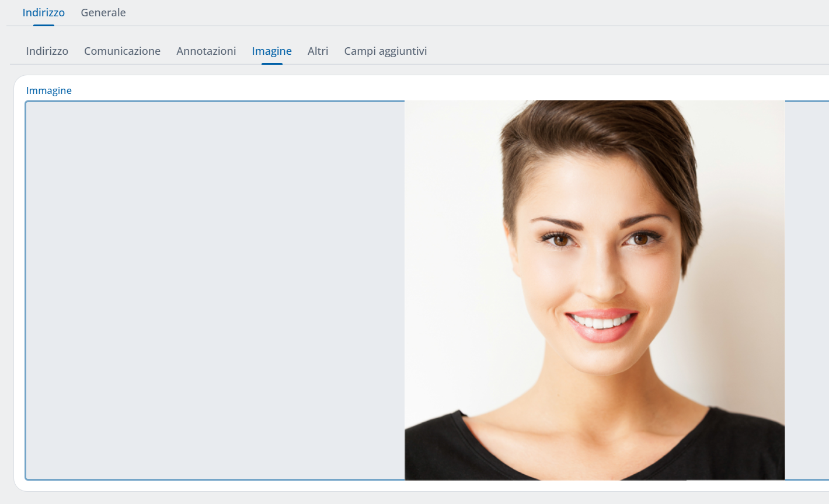Open the Comunicazione sub-tab
829x504 pixels.
pos(122,51)
